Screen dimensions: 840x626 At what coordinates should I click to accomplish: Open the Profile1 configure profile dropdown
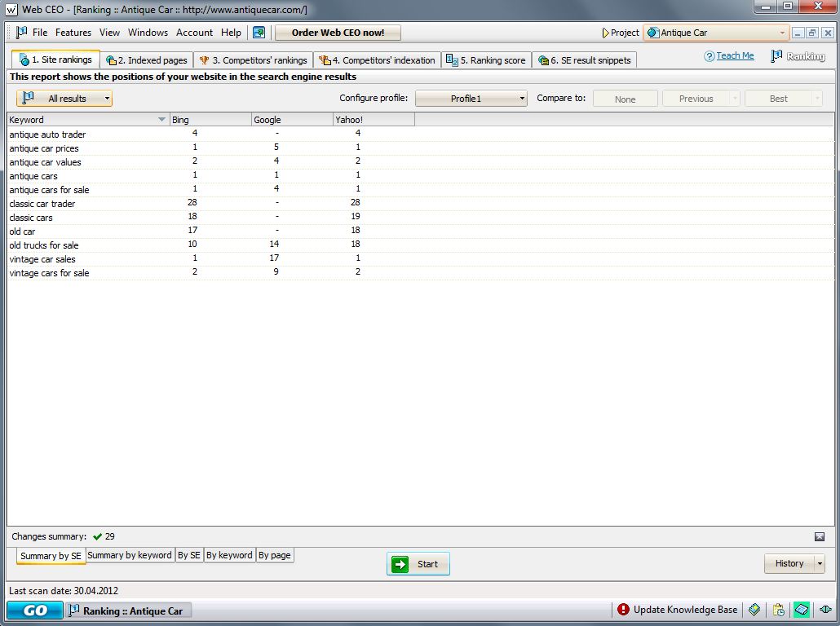[x=471, y=99]
